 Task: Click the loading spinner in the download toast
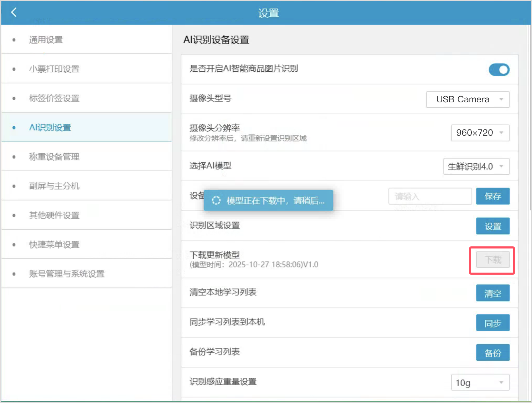[x=216, y=200]
